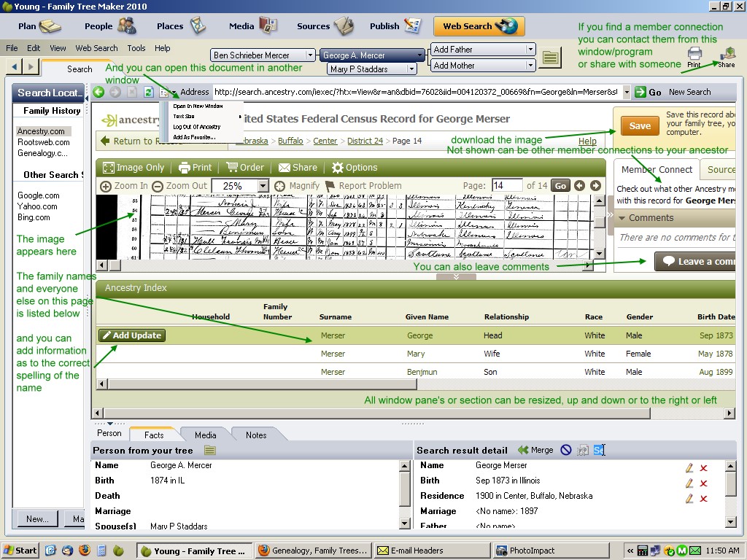
Task: Choose Add As Favorite menu entry
Action: 194,137
